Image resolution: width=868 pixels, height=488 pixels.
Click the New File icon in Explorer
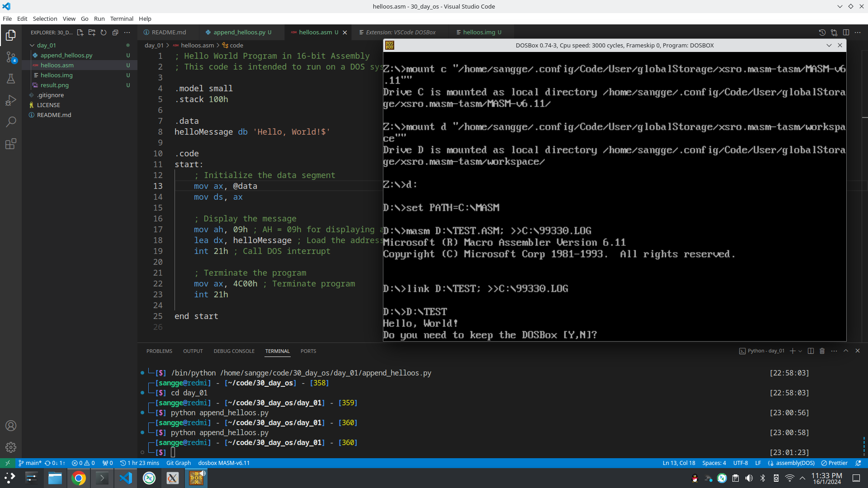tap(80, 33)
